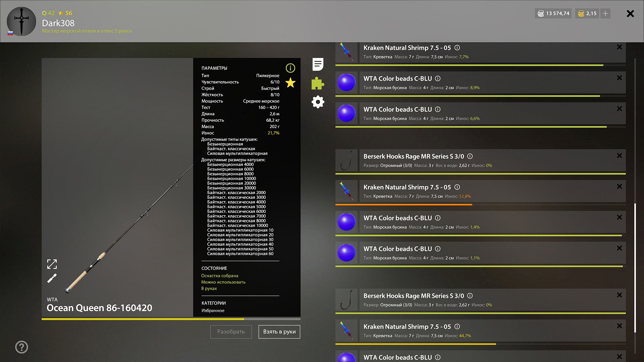Open the gear settings tab
The width and height of the screenshot is (644, 362).
pyautogui.click(x=318, y=102)
